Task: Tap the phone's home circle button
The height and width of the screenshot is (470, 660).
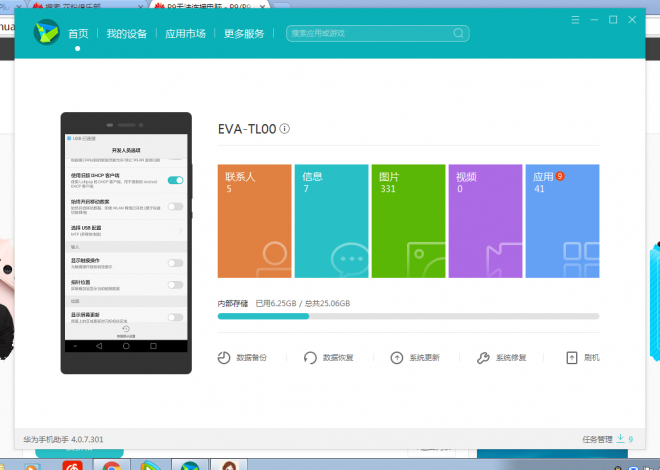Action: pos(126,346)
